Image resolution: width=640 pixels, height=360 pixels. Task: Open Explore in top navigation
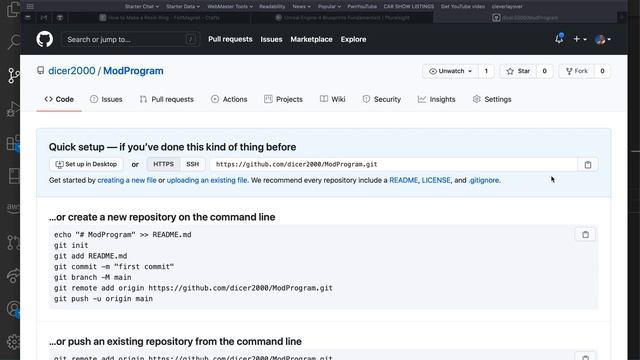[x=353, y=39]
